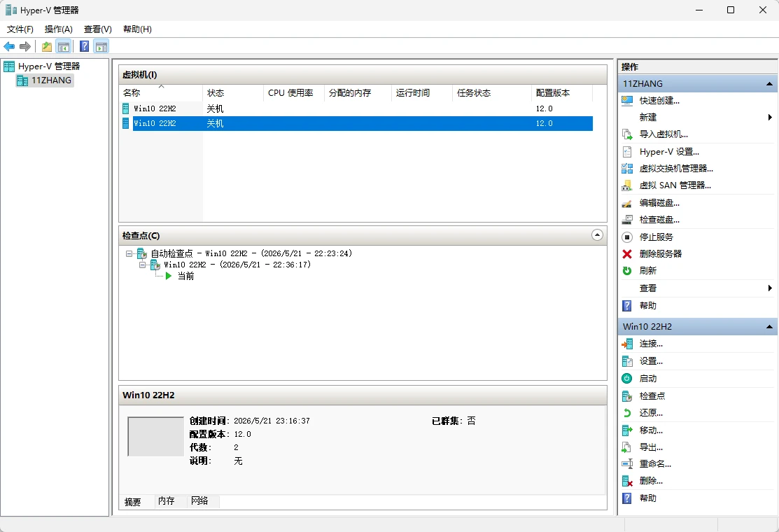Collapse the 自动检查点 tree node
Screen dimensions: 779x532
tap(129, 254)
